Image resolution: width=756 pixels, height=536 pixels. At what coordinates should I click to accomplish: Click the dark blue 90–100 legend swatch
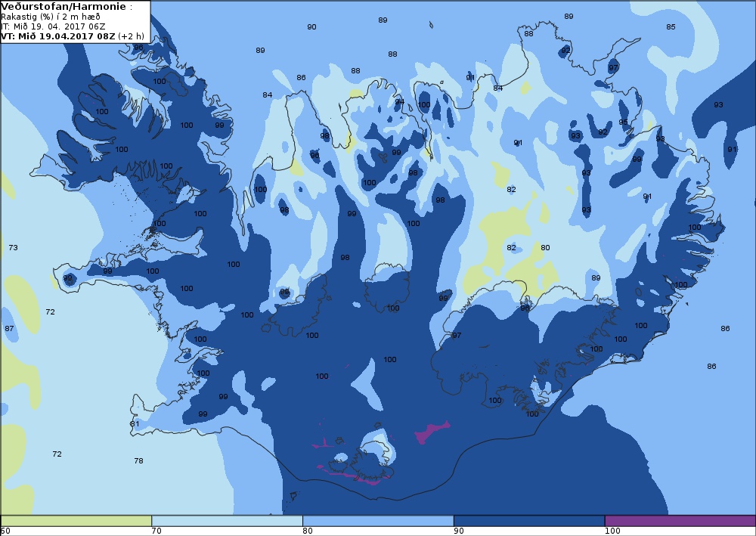click(x=529, y=521)
